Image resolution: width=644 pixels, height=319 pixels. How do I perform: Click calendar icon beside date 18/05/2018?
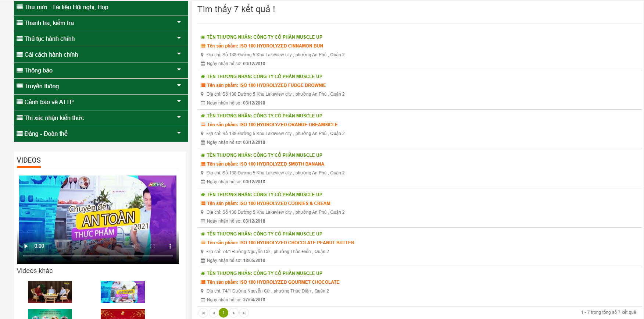[203, 260]
